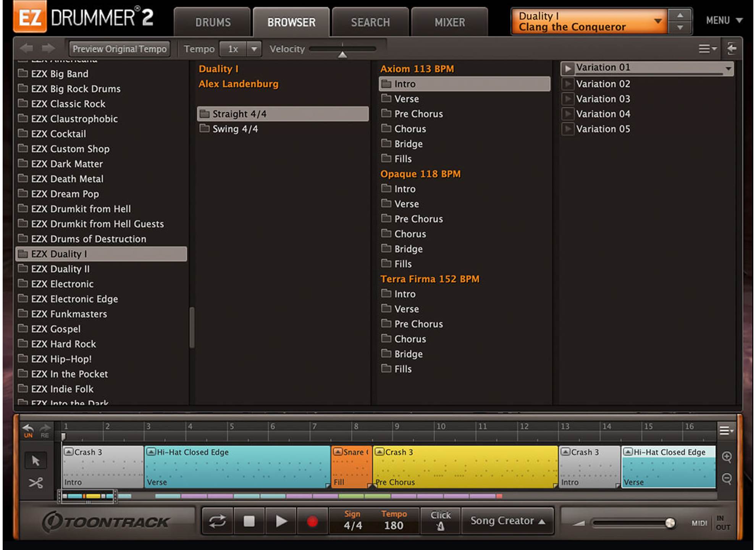The width and height of the screenshot is (756, 550).
Task: Select the scissors cut tool
Action: click(36, 483)
